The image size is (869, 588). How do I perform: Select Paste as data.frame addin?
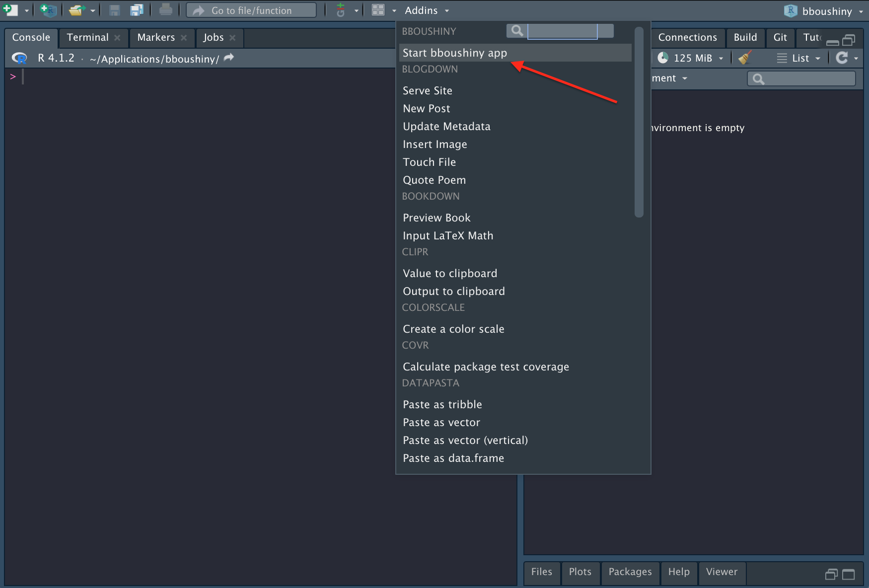click(515, 458)
